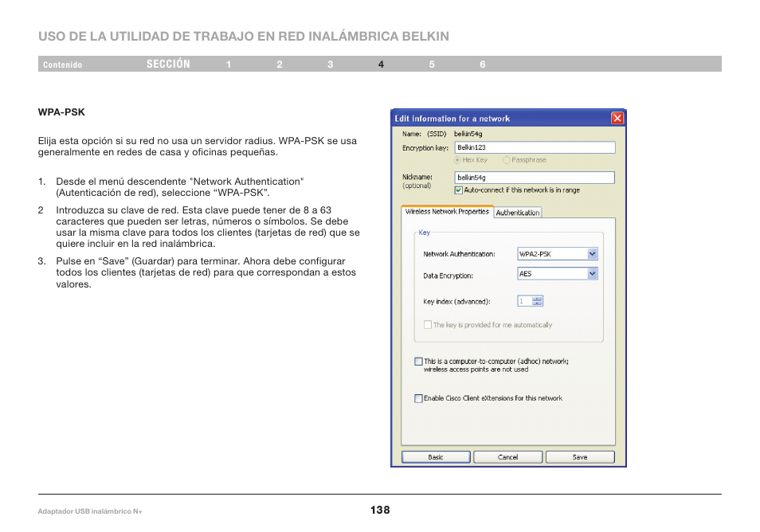Open Network Authentication dropdown
The height and width of the screenshot is (532, 760).
tap(558, 254)
